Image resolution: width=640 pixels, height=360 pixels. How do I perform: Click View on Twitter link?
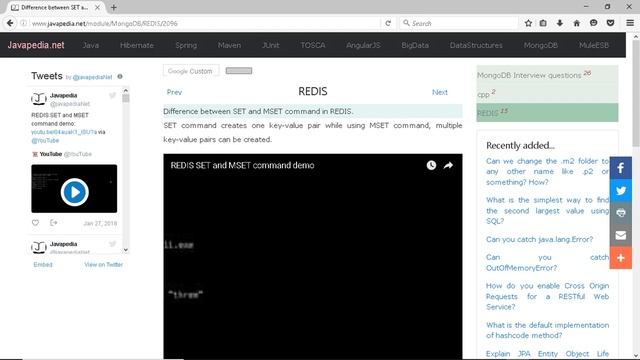[x=104, y=264]
